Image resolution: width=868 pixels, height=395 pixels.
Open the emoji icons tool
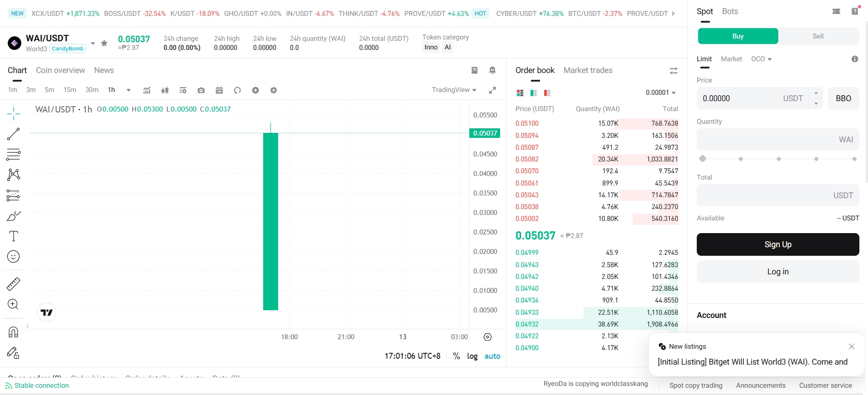(x=14, y=257)
